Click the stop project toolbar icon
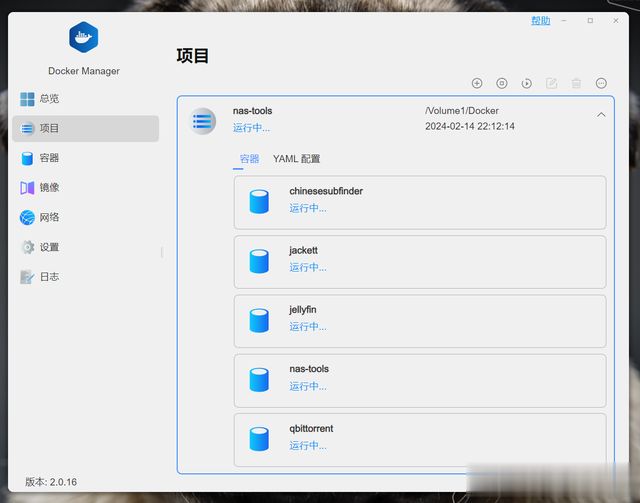This screenshot has height=503, width=640. [502, 83]
